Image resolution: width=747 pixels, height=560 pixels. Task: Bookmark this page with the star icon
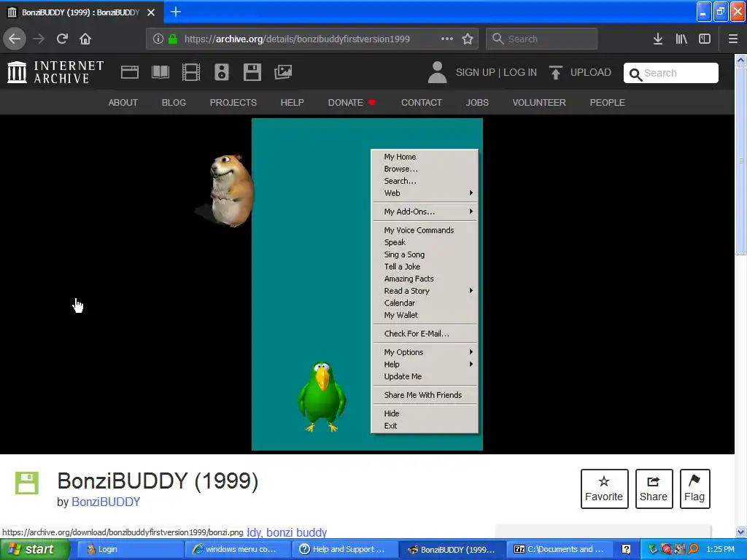coord(468,39)
